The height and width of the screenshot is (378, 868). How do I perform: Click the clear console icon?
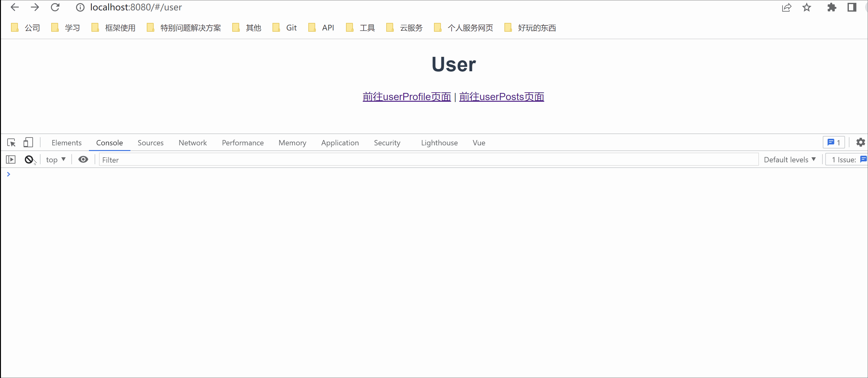29,159
